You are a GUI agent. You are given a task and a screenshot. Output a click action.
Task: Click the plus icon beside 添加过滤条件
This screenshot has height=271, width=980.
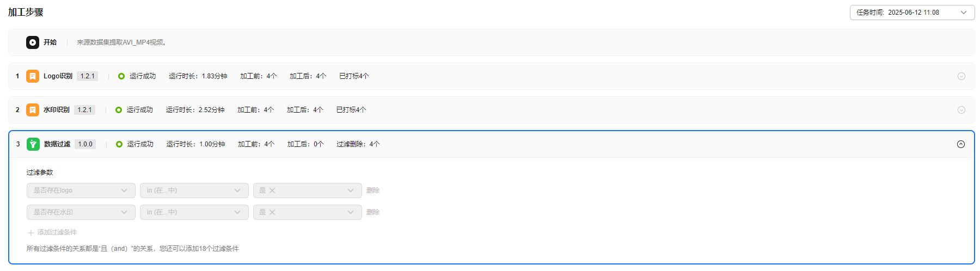pyautogui.click(x=31, y=233)
